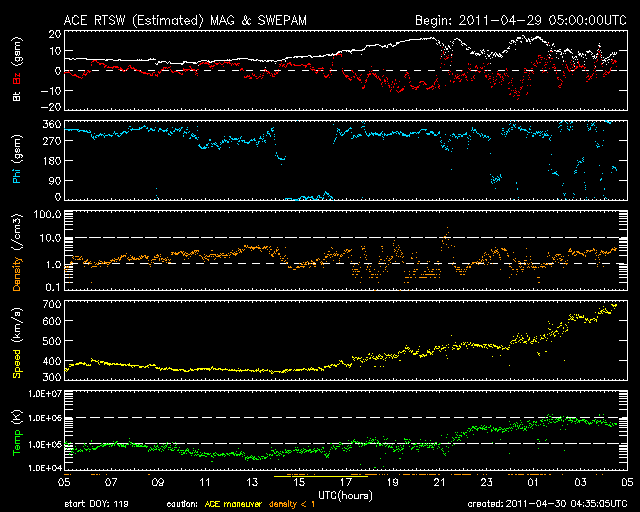This screenshot has height=512, width=640.
Task: Click the "start DOY: 119" label
Action: click(96, 504)
